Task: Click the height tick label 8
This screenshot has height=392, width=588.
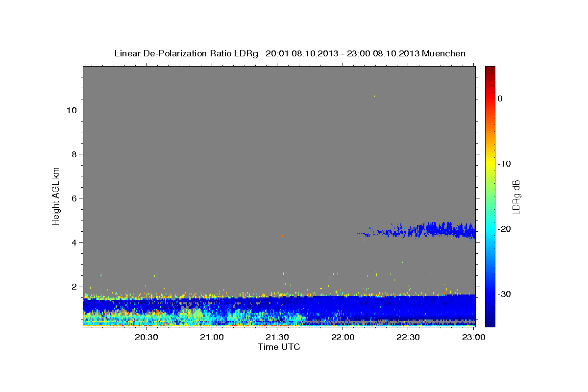Action: point(73,154)
